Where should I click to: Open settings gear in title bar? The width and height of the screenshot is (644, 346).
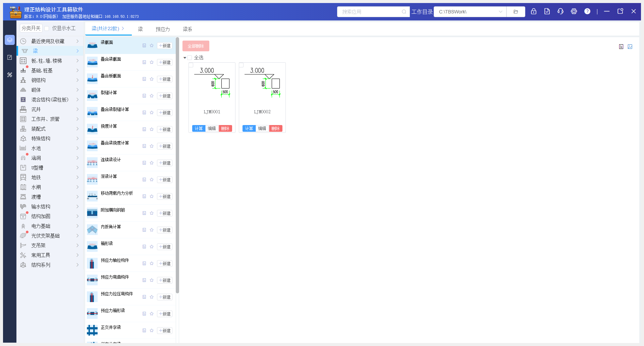(x=574, y=11)
